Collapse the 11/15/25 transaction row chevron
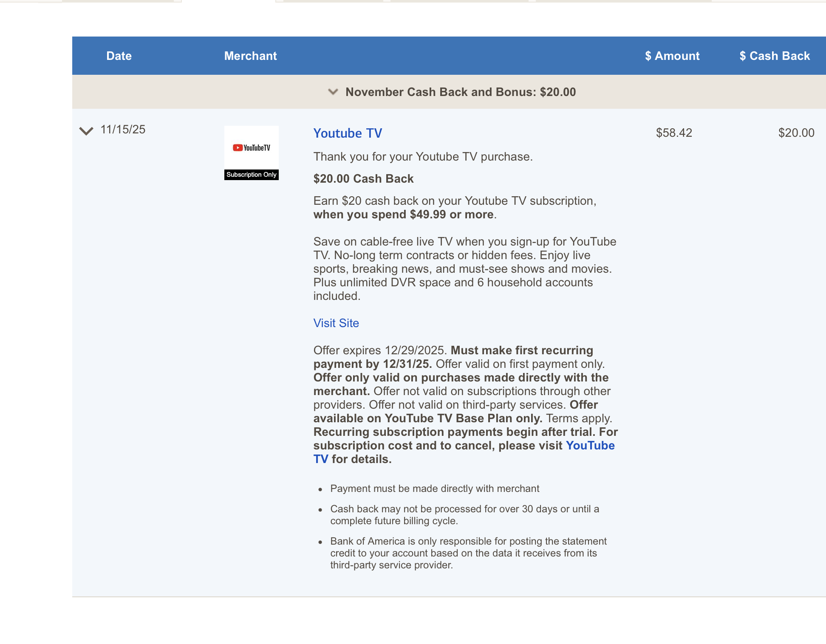This screenshot has width=826, height=644. 86,131
